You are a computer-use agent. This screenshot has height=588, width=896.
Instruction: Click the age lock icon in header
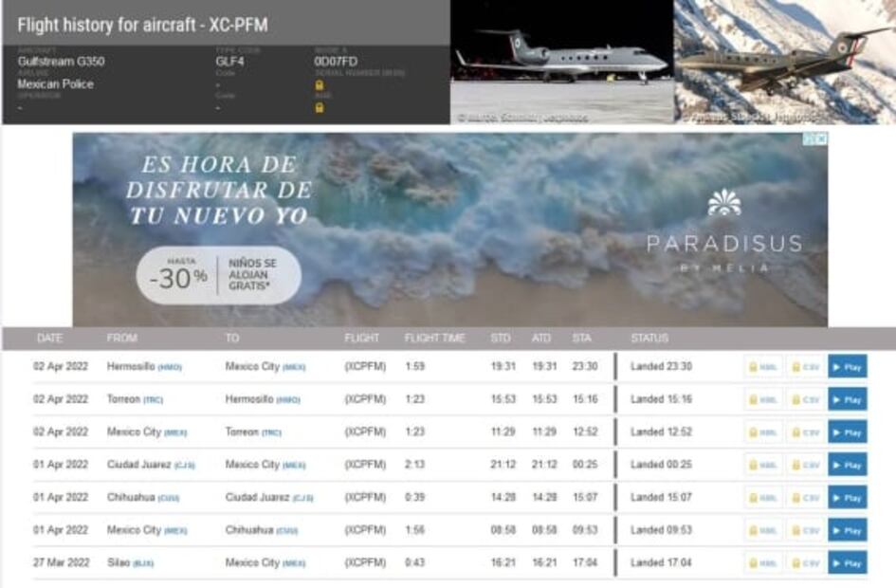coord(320,107)
